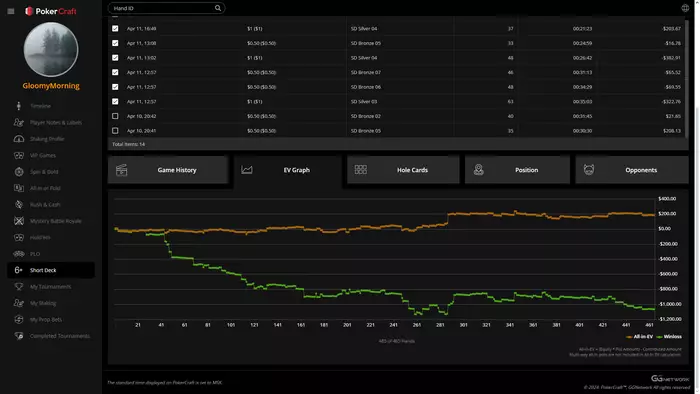The height and width of the screenshot is (394, 700).
Task: Click the GGNetwork footer logo
Action: coord(670,378)
